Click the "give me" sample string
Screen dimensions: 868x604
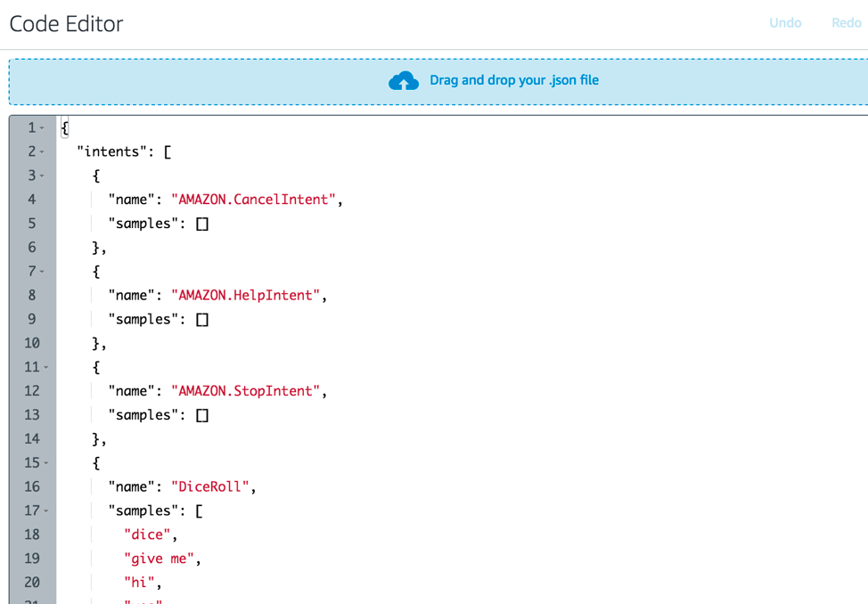(162, 559)
